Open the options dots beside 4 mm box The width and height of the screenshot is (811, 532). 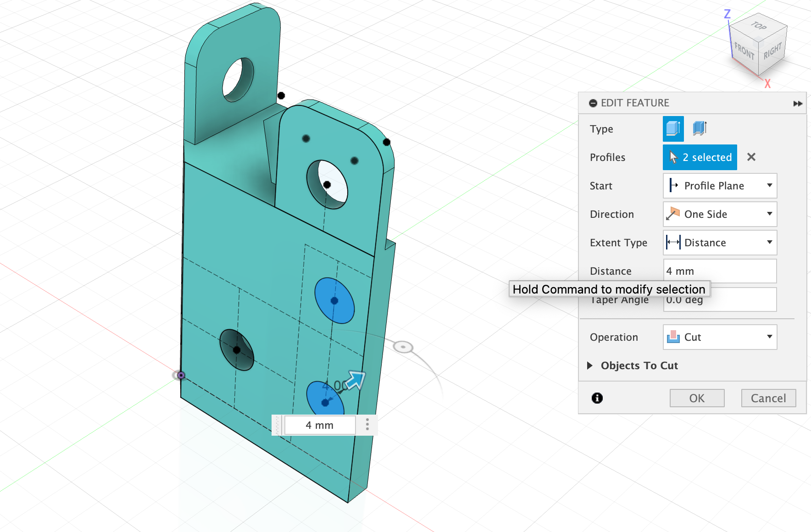point(367,425)
